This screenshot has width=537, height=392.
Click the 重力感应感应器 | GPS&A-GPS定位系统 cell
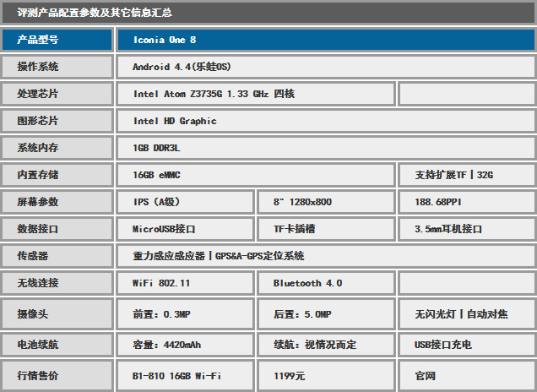326,256
